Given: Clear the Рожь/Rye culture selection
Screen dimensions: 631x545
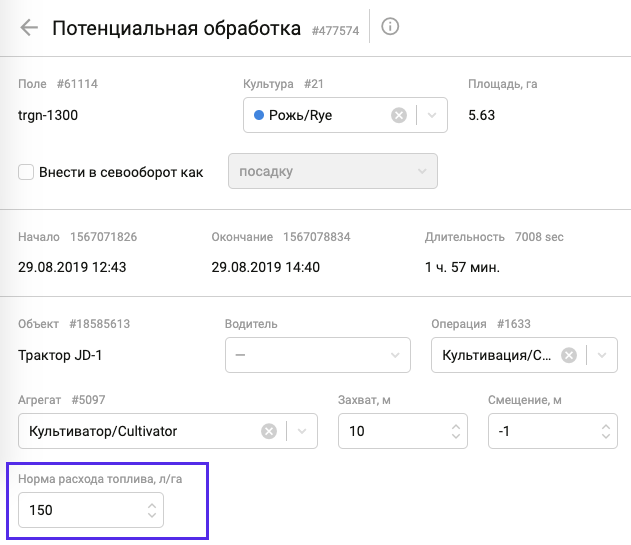Looking at the screenshot, I should point(399,115).
